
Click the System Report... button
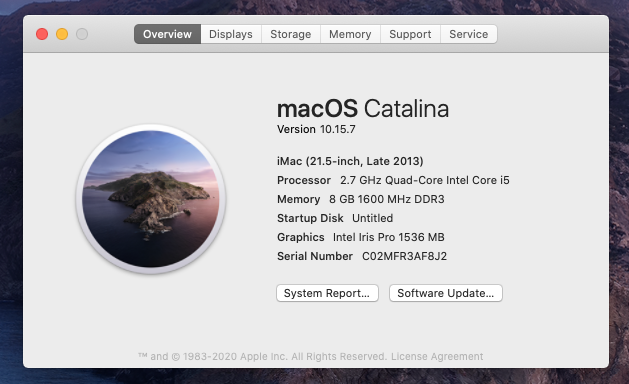[327, 293]
